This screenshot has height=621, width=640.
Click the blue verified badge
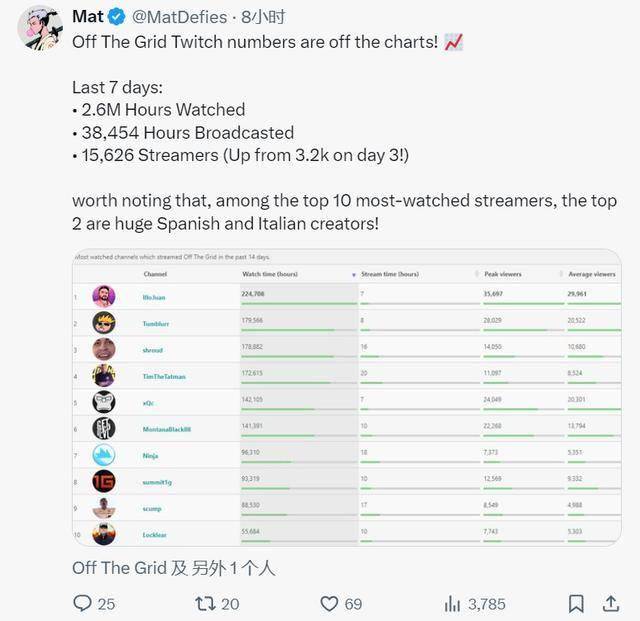point(117,17)
